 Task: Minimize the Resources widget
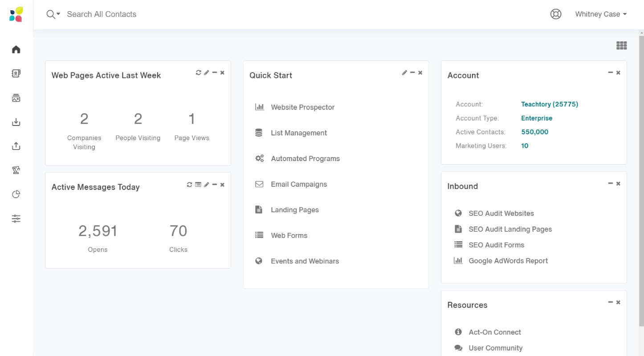(611, 302)
